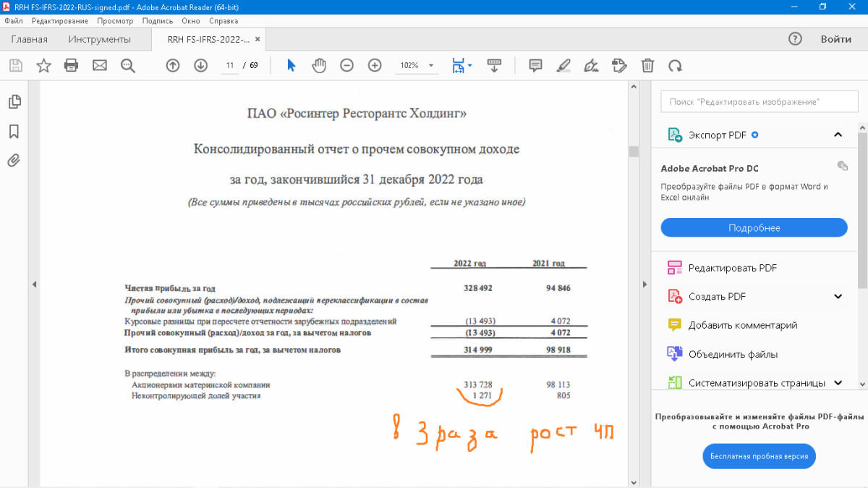
Task: Open the Sign document pen tool
Action: [591, 66]
